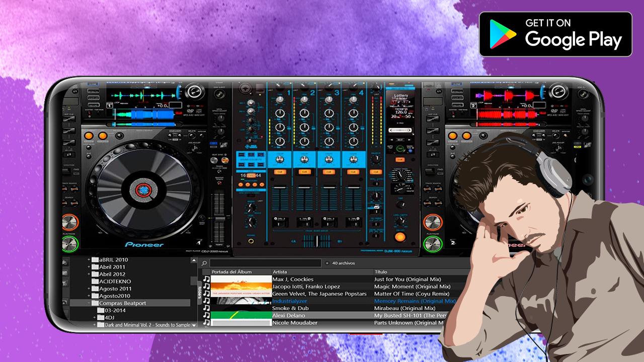Click the folder tree scroll-down arrow
The width and height of the screenshot is (644, 362).
[x=194, y=325]
